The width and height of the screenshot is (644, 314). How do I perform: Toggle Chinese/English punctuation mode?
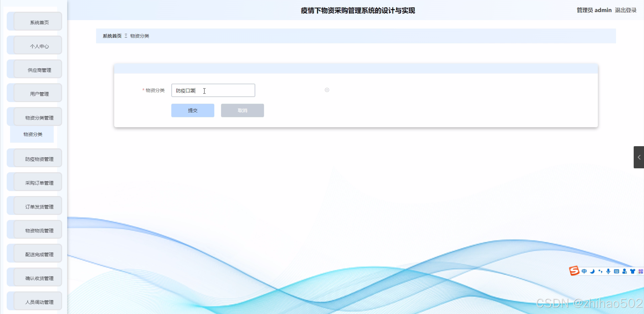(x=600, y=271)
